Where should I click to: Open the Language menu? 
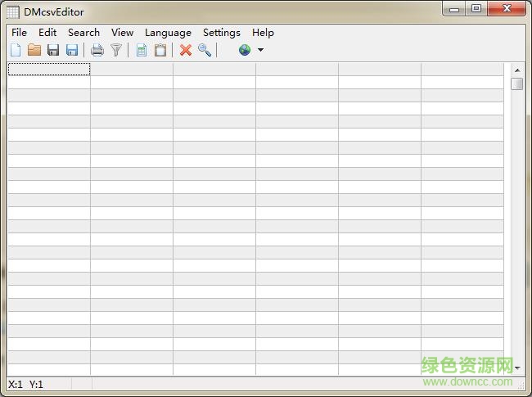(169, 33)
